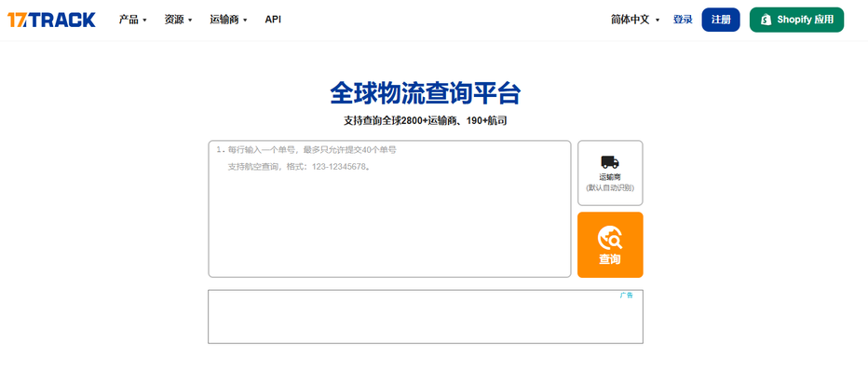868x373 pixels.
Task: Expand the 产品 dropdown menu
Action: tap(133, 20)
